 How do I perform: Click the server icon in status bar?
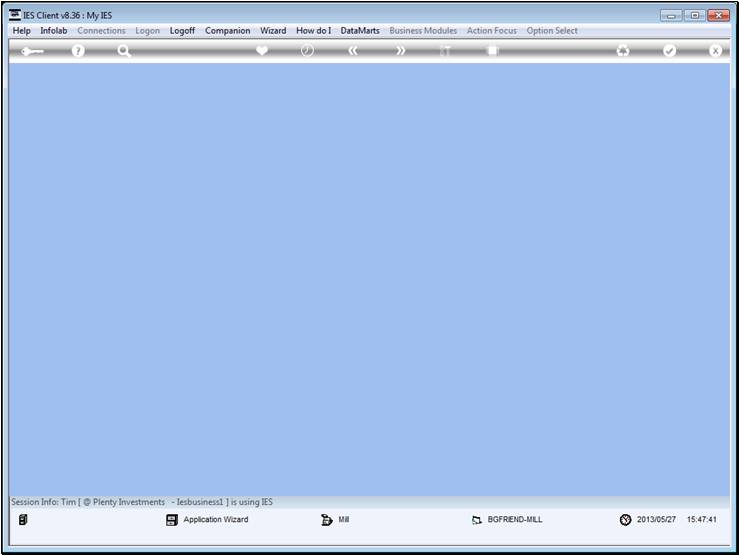tap(23, 520)
